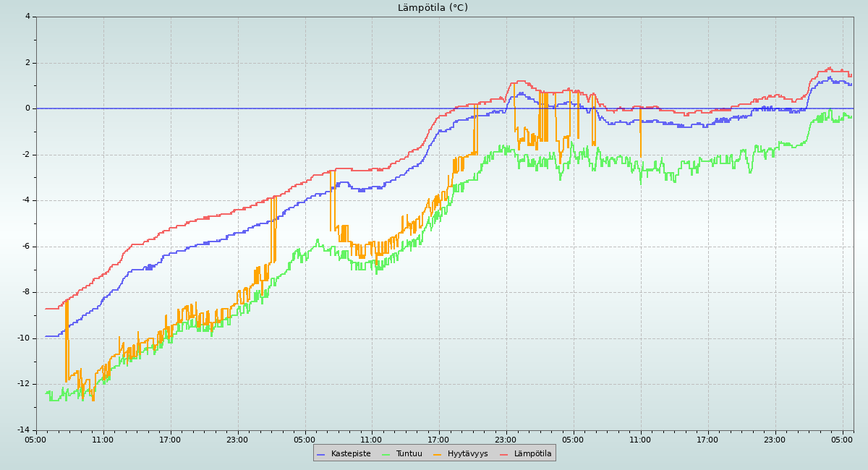Click the y-axis label -14
Viewport: 868px width, 470px height.
[x=24, y=430]
